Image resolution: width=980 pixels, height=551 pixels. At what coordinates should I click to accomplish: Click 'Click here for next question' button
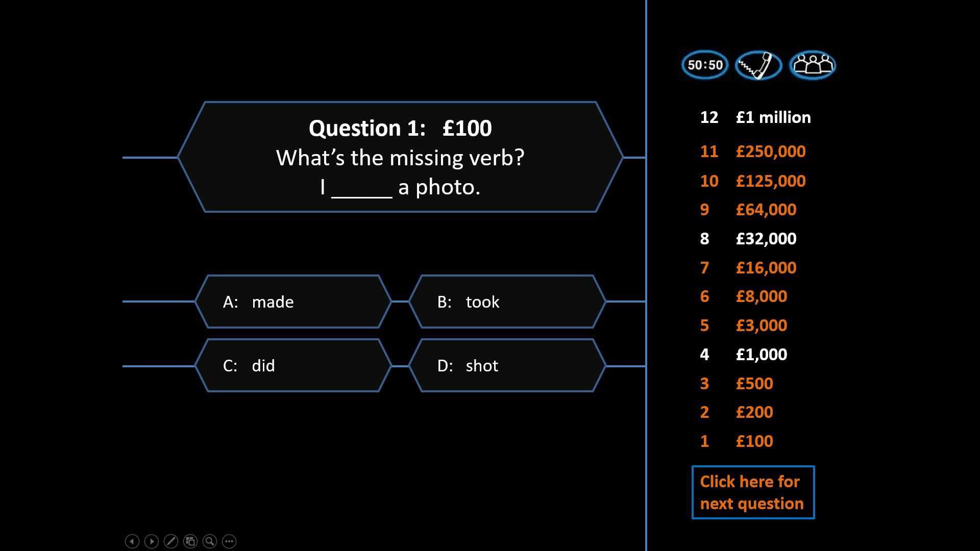(751, 492)
